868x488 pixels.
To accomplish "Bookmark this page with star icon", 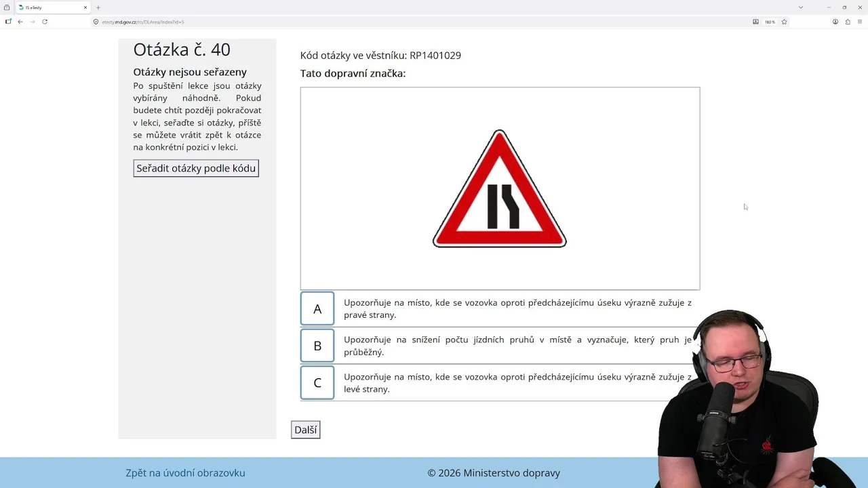I will coord(784,22).
